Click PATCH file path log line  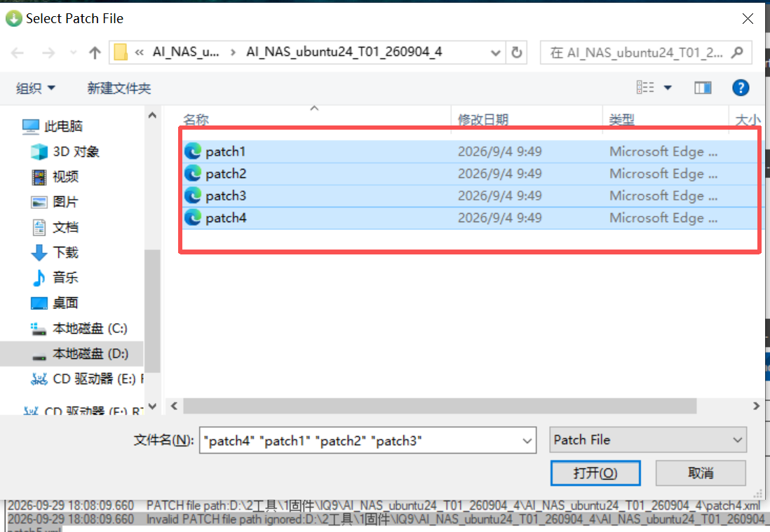coord(384,505)
